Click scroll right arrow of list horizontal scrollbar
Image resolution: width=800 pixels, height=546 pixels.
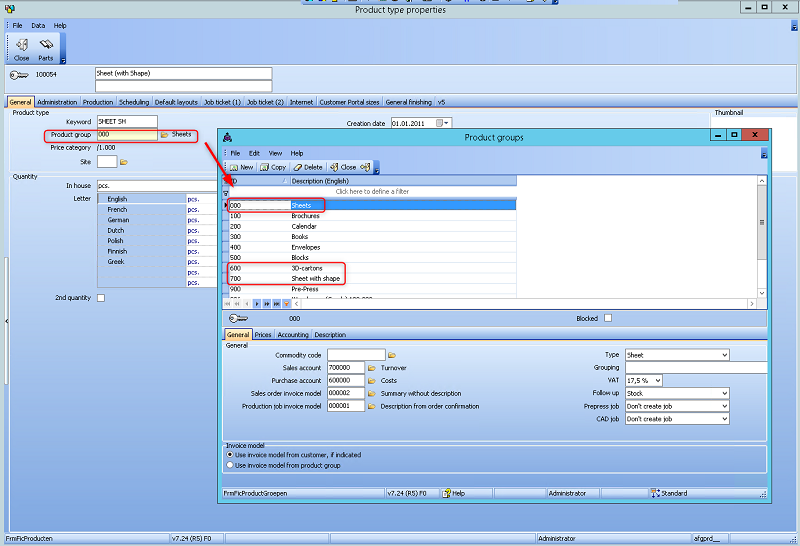(752, 304)
